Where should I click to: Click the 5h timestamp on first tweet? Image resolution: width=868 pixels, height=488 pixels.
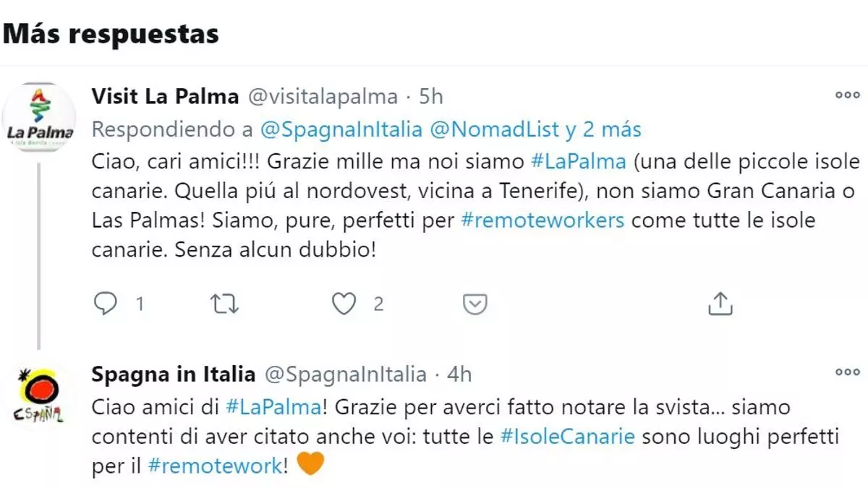pyautogui.click(x=430, y=96)
